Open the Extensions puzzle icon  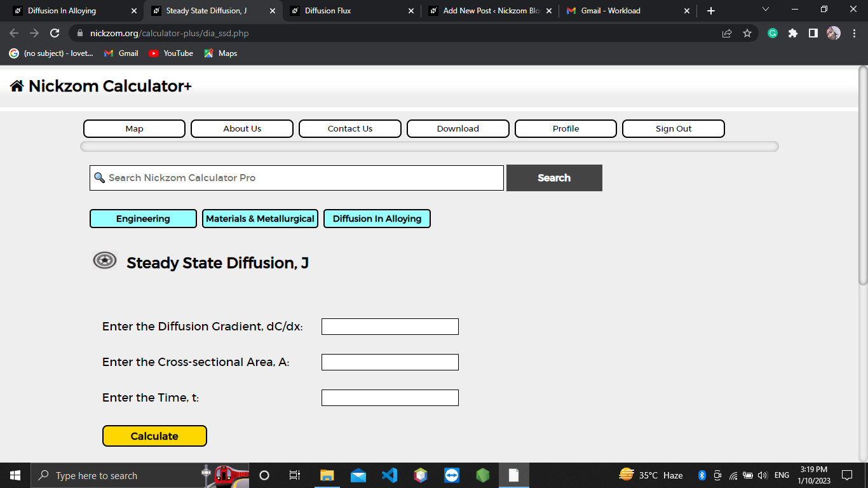point(793,33)
